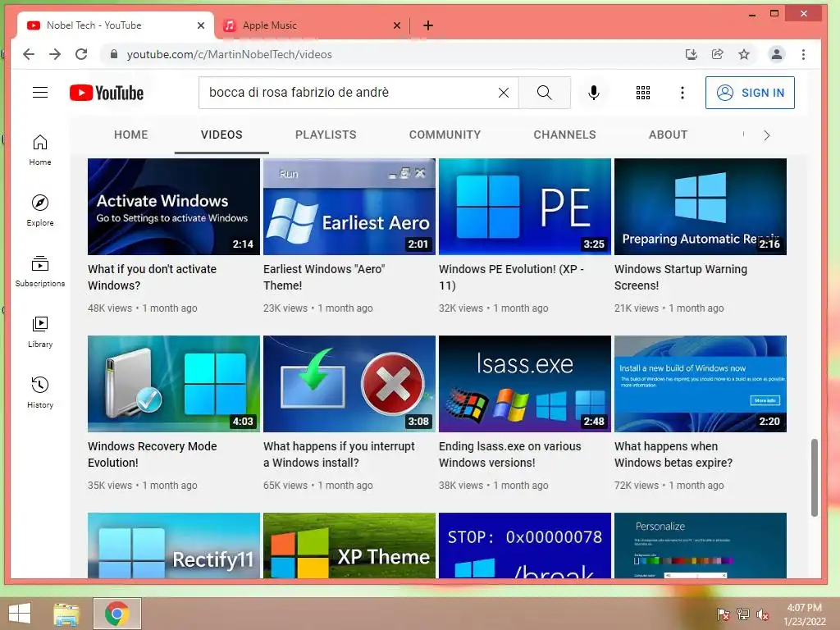This screenshot has width=840, height=630.
Task: Click the page vertical scrollbar thumb
Action: point(815,477)
